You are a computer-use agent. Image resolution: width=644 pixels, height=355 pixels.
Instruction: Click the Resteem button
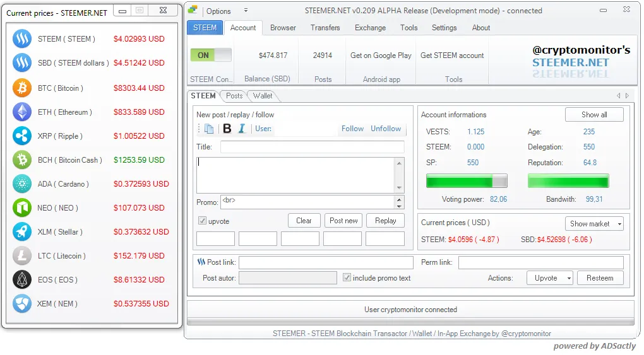tap(600, 278)
